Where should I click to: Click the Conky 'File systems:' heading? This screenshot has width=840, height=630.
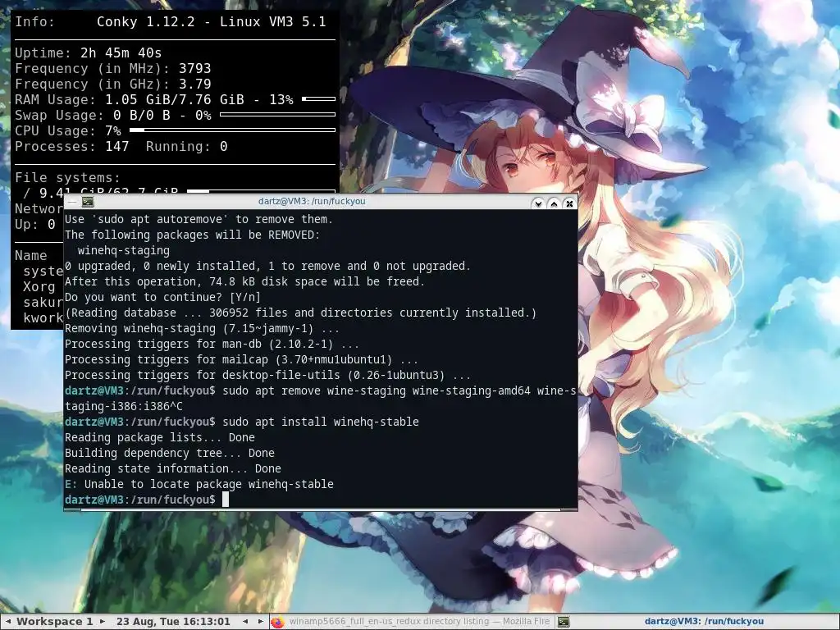click(67, 177)
